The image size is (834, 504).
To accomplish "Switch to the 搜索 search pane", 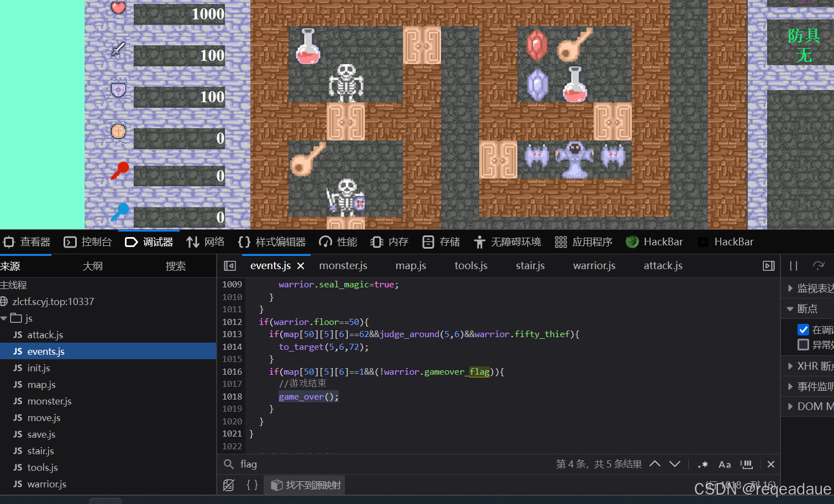I will 175,266.
